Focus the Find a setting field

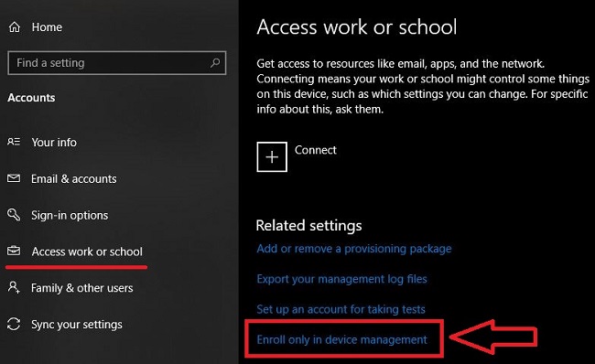click(117, 62)
